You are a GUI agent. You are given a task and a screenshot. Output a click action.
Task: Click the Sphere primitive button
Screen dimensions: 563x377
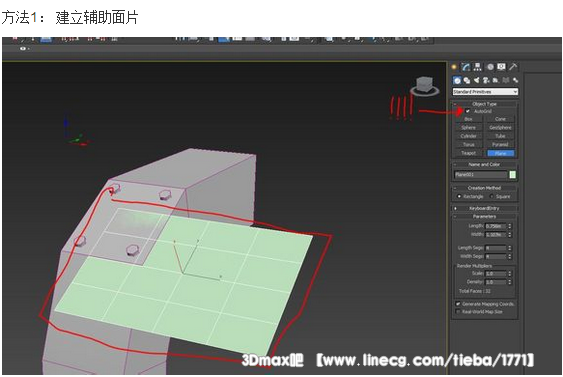pos(468,127)
